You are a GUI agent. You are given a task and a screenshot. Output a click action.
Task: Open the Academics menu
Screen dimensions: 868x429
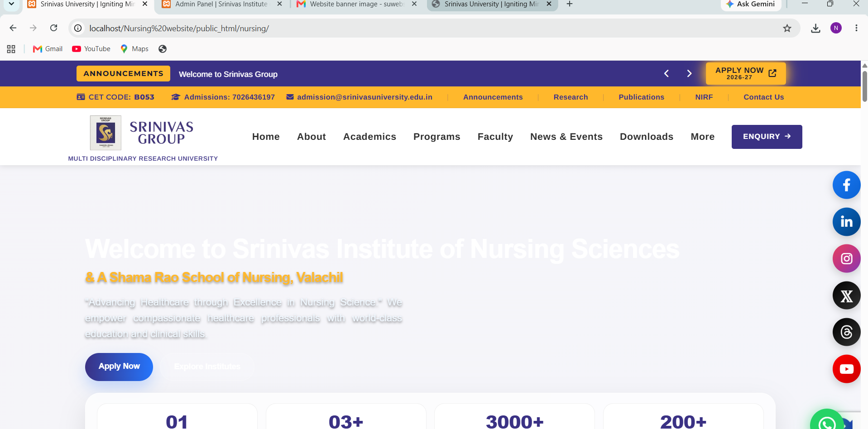point(369,137)
